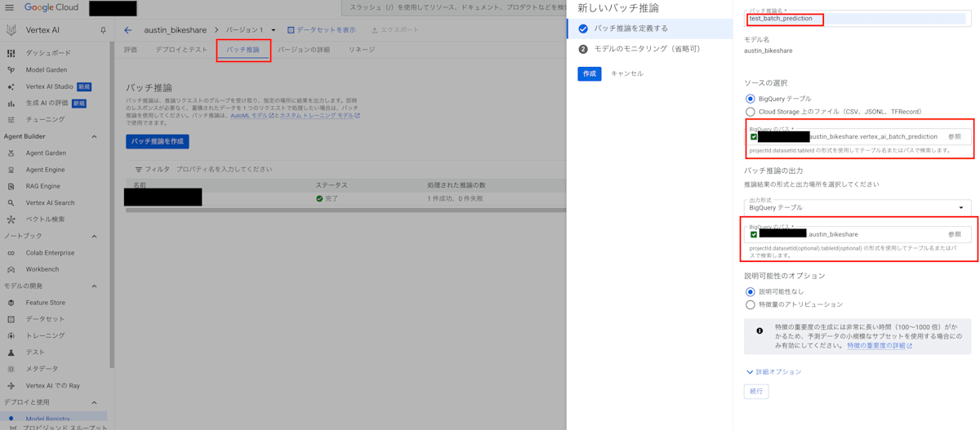Open the AutoML モデル link
Image resolution: width=980 pixels, height=430 pixels.
[x=252, y=116]
